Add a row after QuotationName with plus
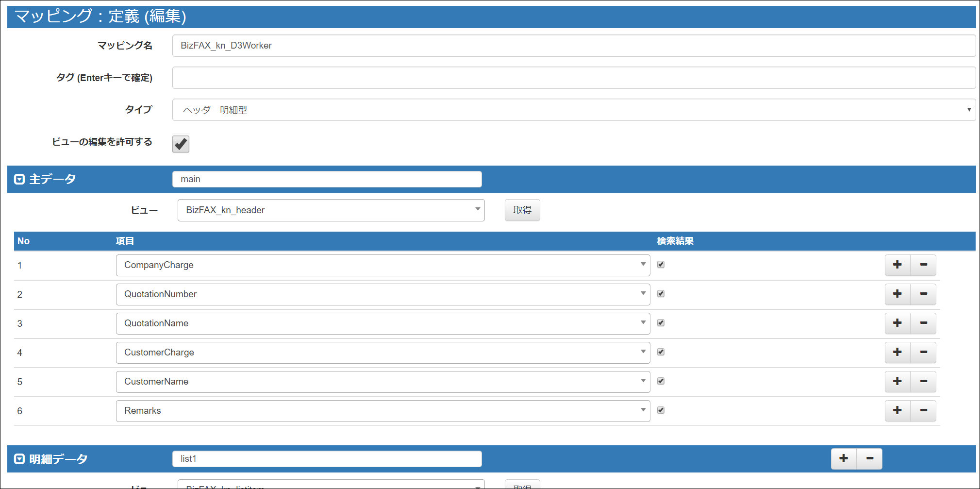 point(897,323)
